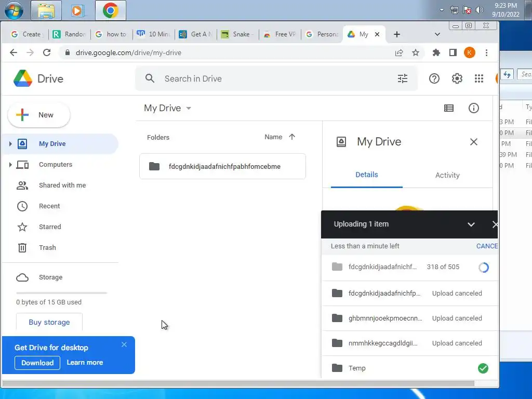The width and height of the screenshot is (532, 399).
Task: Open Windows Explorer from the taskbar
Action: click(x=46, y=10)
